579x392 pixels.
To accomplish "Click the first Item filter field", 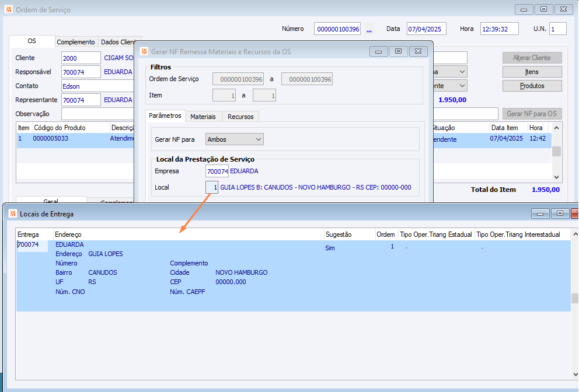I will [x=224, y=95].
